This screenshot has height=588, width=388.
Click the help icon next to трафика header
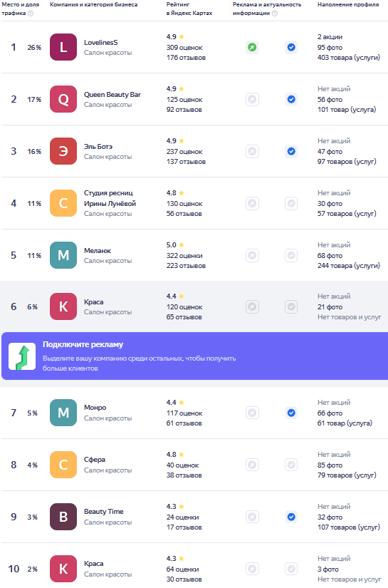(x=31, y=13)
